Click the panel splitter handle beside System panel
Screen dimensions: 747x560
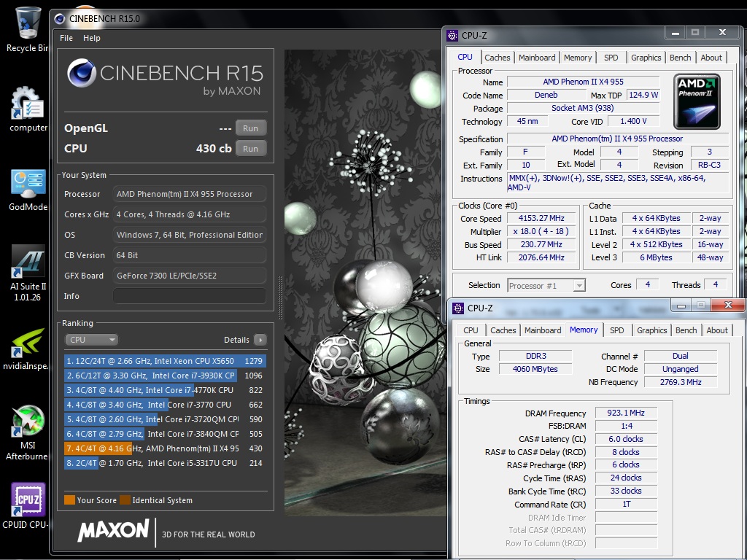click(x=280, y=297)
